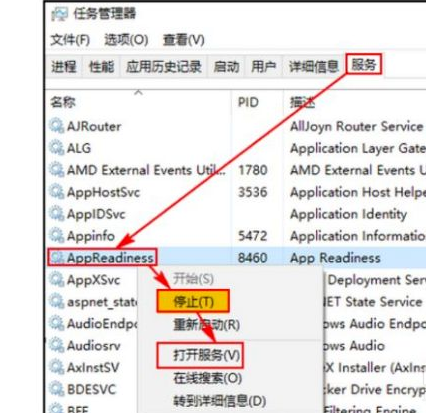
Task: Switch to the 详细信息 tab
Action: point(313,67)
